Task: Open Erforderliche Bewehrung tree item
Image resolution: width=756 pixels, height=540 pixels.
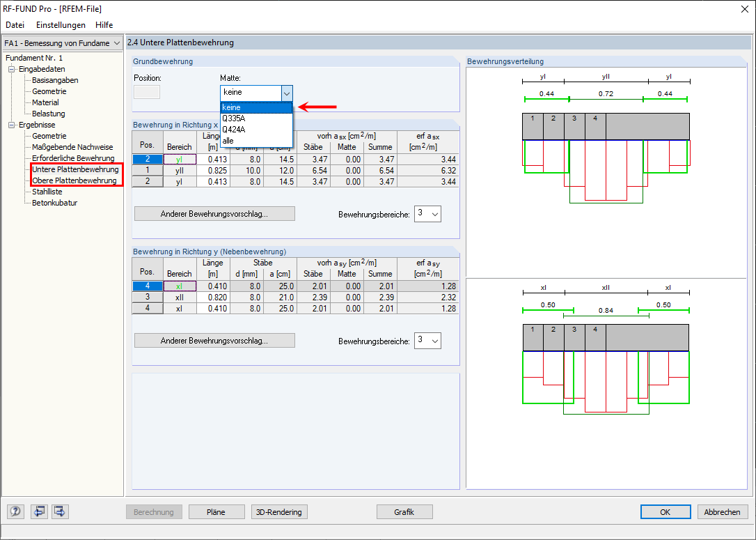Action: [x=73, y=158]
